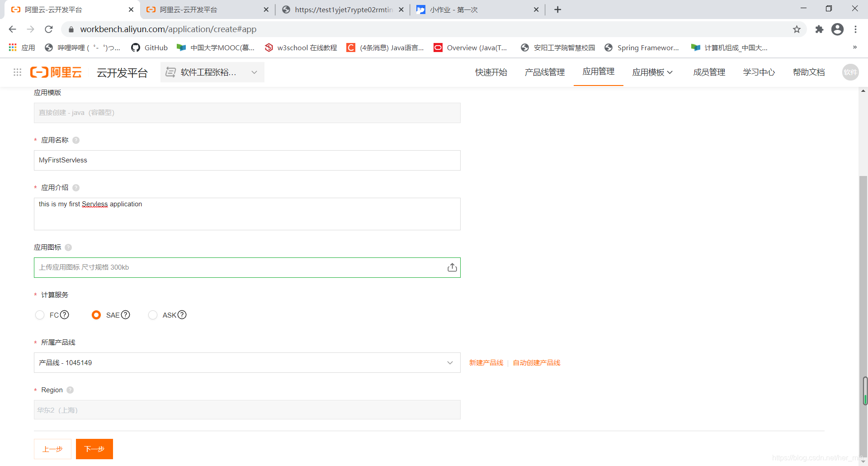Click the 上一步 button
This screenshot has width=868, height=466.
pyautogui.click(x=52, y=449)
